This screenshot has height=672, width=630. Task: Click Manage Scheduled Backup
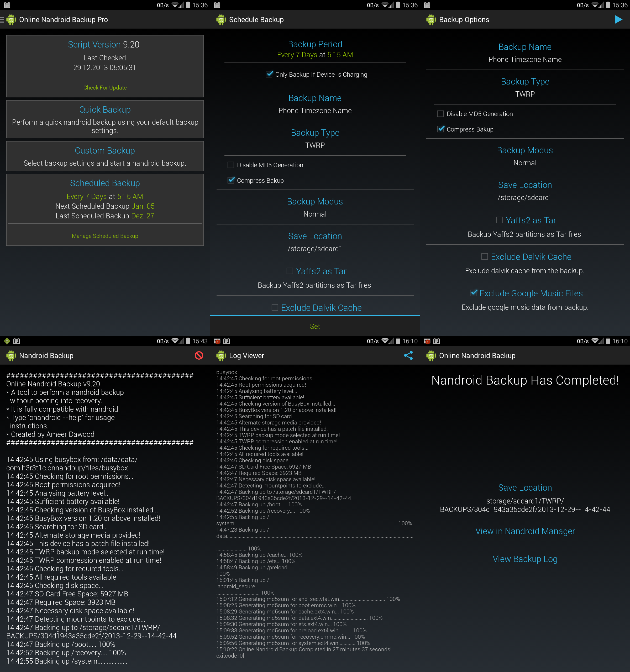coord(105,236)
